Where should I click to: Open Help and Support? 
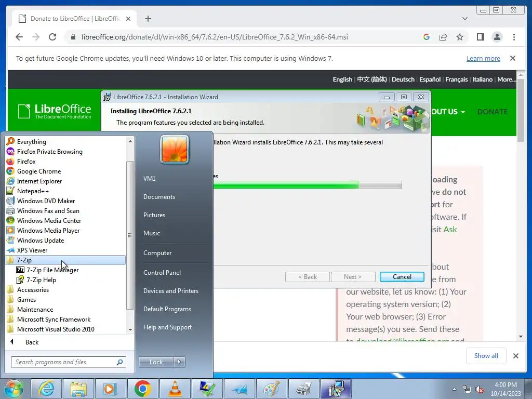click(x=167, y=327)
